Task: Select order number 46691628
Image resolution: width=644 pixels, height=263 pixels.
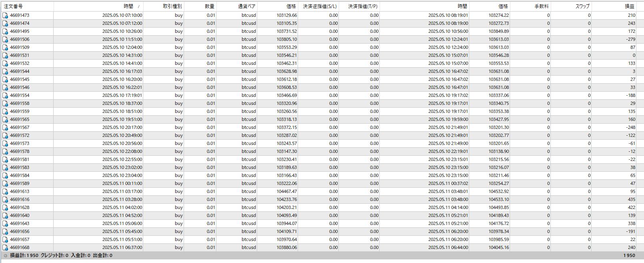Action: click(x=20, y=207)
